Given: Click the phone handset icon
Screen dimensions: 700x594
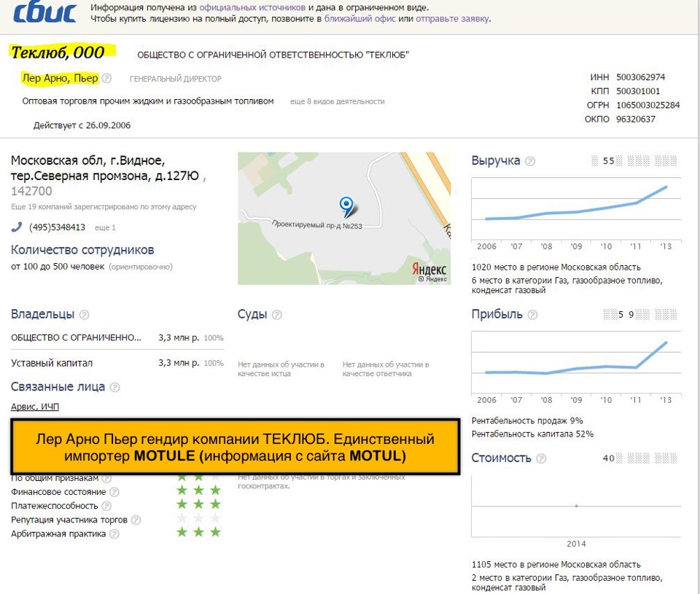Looking at the screenshot, I should (x=17, y=227).
